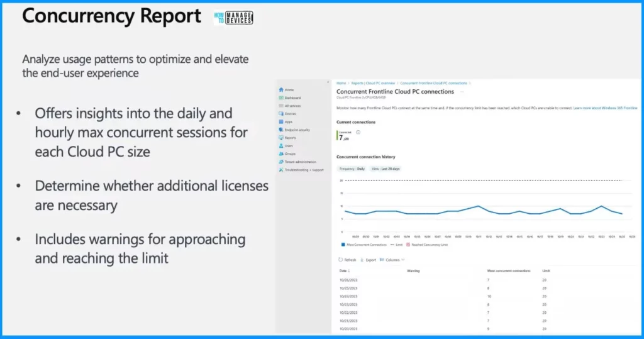Viewport: 644px width, 339px height.
Task: Open the Endpoint security shield icon
Action: 281,130
